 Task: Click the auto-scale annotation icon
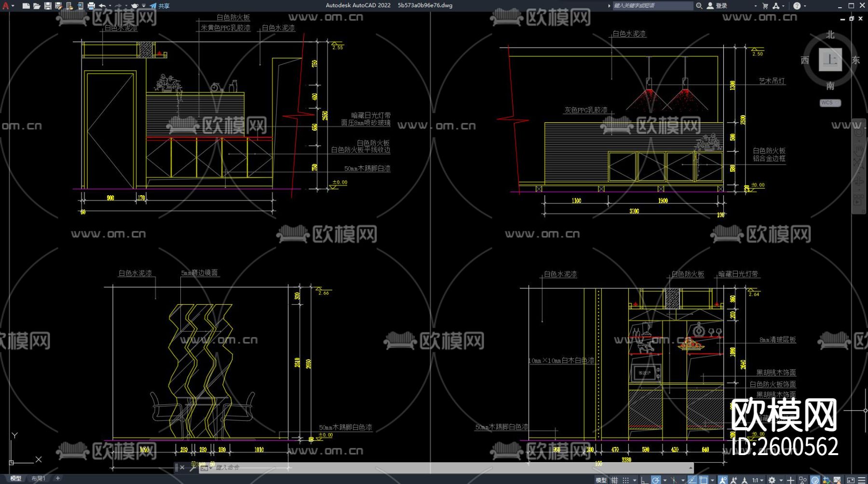(733, 480)
